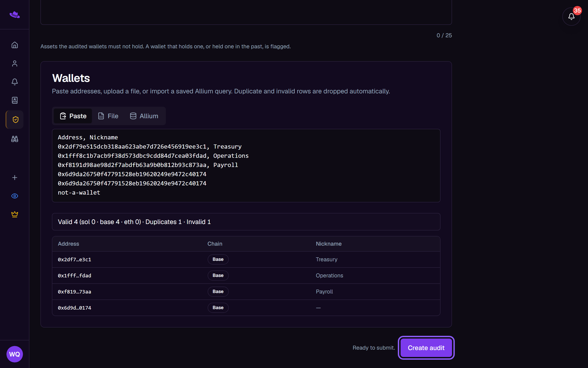The width and height of the screenshot is (588, 368).
Task: Open the crown premium icon
Action: click(x=14, y=214)
